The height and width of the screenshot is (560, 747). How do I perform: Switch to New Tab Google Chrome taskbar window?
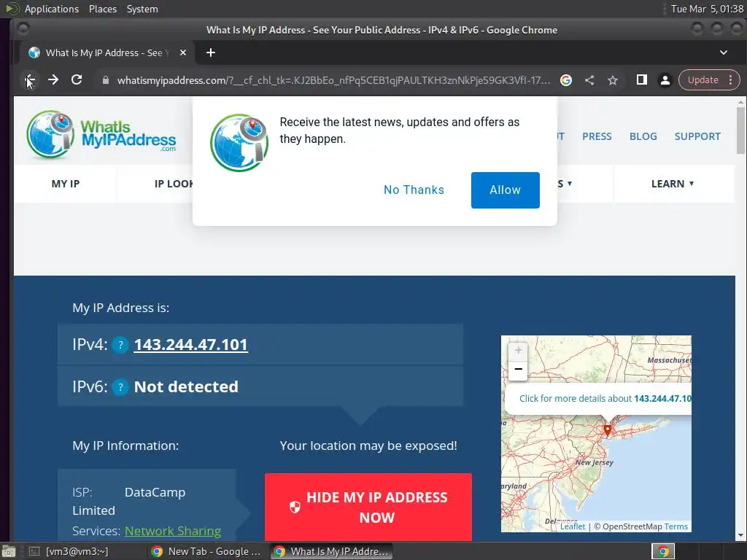tap(206, 551)
